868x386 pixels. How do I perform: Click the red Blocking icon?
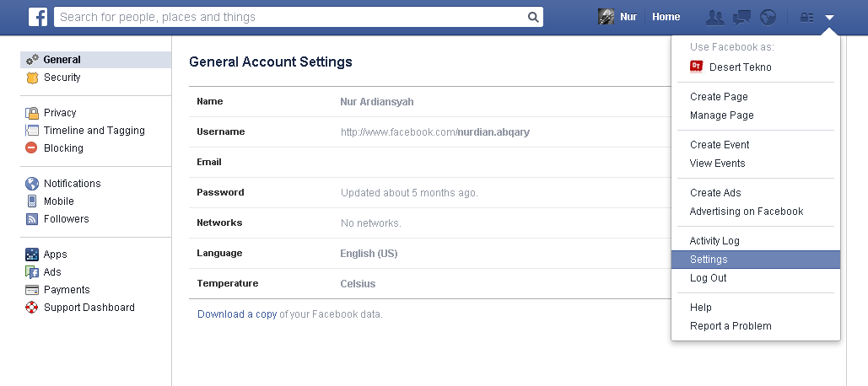point(31,147)
